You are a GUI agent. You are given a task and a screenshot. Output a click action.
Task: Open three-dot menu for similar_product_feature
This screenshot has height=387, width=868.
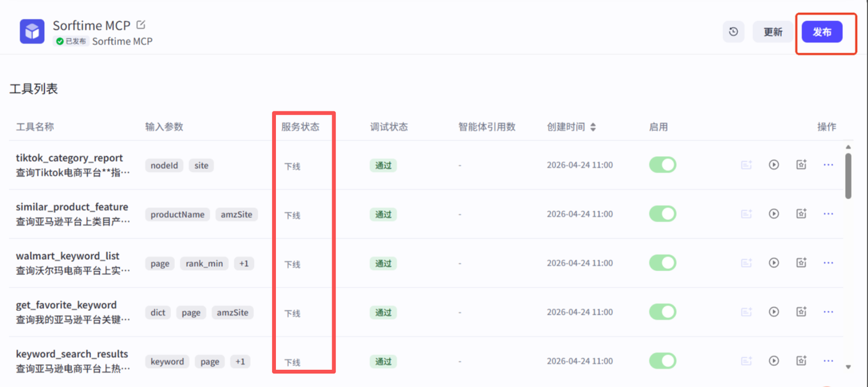tap(828, 214)
